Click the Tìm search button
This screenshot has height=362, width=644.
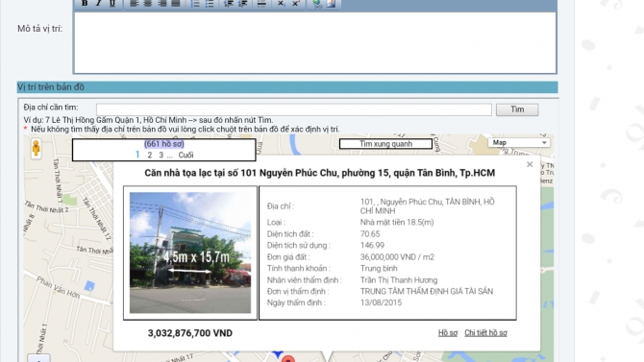coord(517,109)
